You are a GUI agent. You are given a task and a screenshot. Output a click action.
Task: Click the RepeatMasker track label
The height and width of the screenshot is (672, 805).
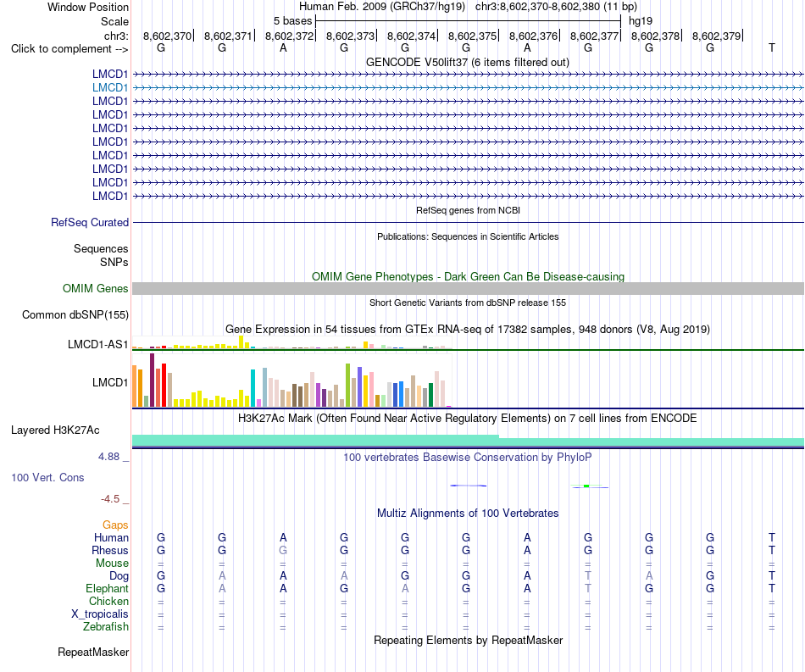93,652
